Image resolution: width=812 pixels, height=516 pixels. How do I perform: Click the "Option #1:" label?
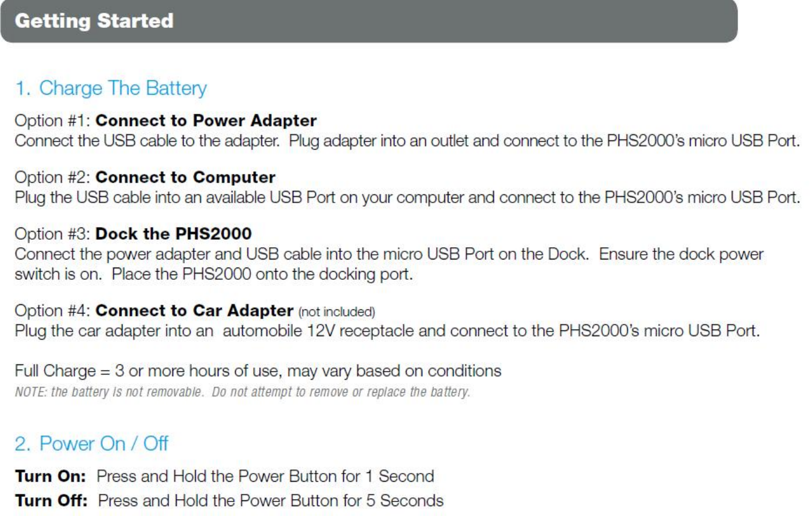[x=53, y=120]
